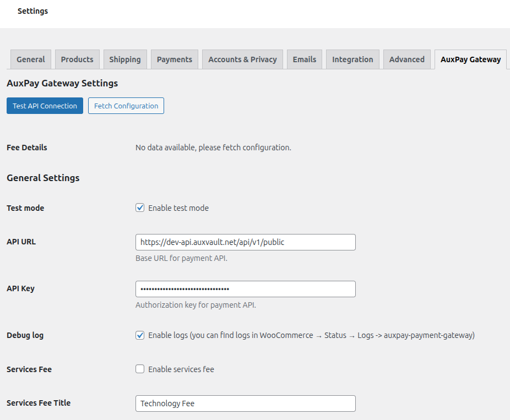This screenshot has width=510, height=420.
Task: Uncheck the Enable logs debug checkbox
Action: click(140, 335)
